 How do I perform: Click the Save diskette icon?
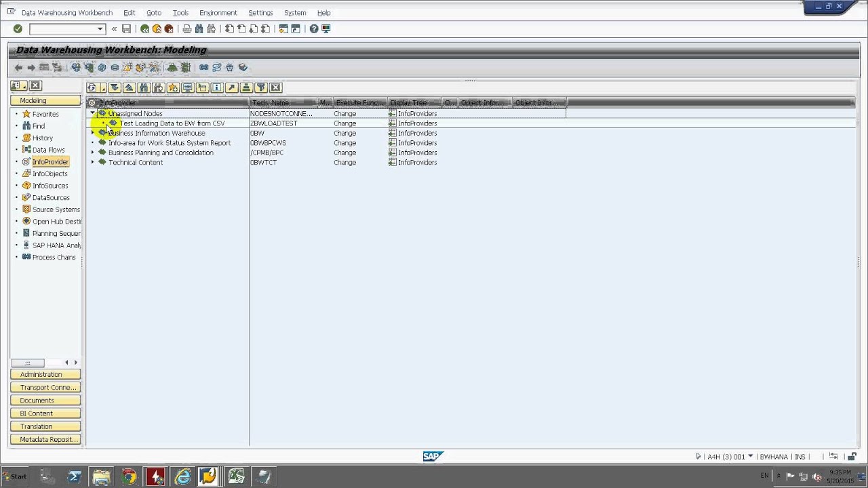(x=126, y=29)
